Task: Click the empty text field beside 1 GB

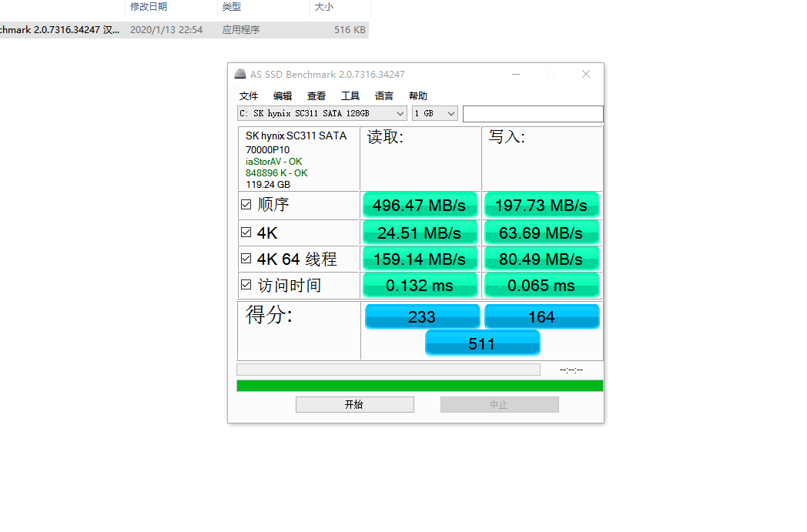Action: click(x=533, y=114)
